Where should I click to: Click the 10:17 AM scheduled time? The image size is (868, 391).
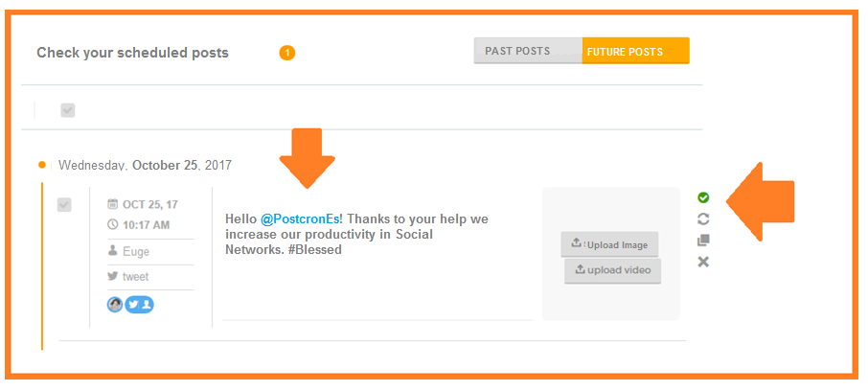(x=146, y=225)
